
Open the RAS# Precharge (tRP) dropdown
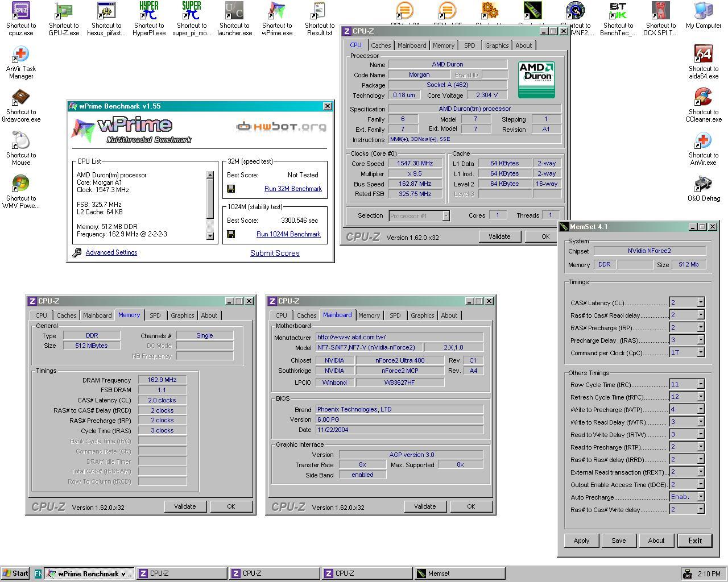point(701,327)
